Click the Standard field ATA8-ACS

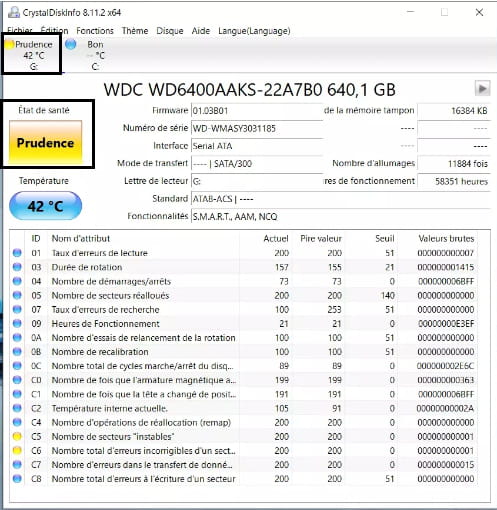pyautogui.click(x=341, y=199)
